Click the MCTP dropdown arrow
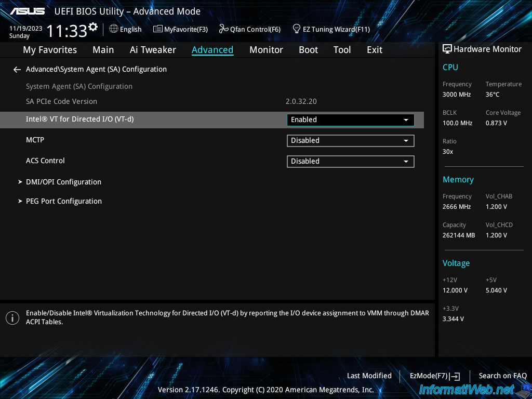The width and height of the screenshot is (532, 399). pos(406,141)
